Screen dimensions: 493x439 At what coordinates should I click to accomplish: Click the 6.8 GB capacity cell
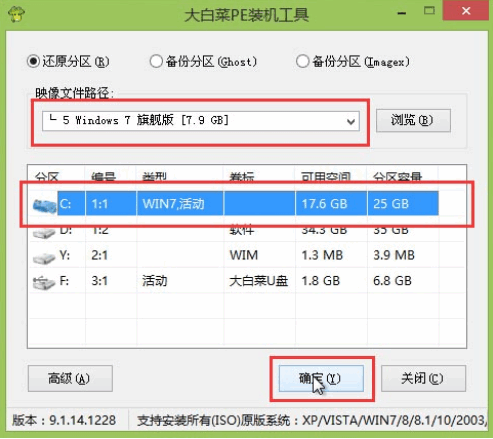coord(392,281)
